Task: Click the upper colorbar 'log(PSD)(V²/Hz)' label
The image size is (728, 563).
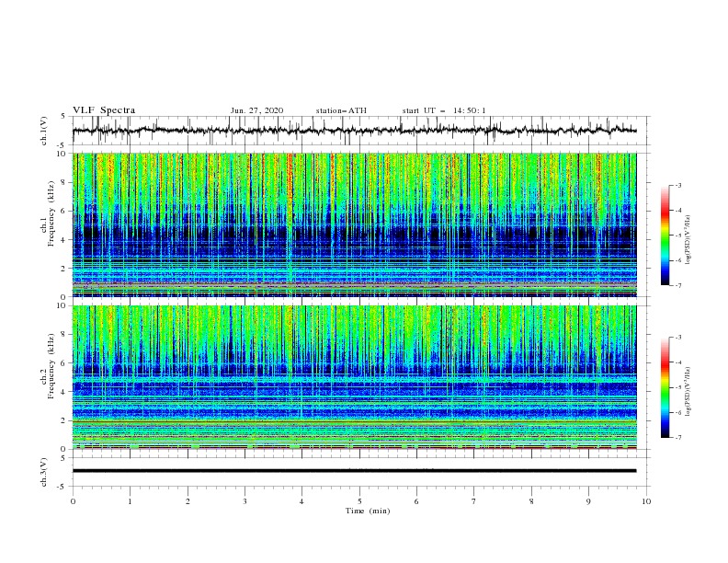Action: pos(688,240)
